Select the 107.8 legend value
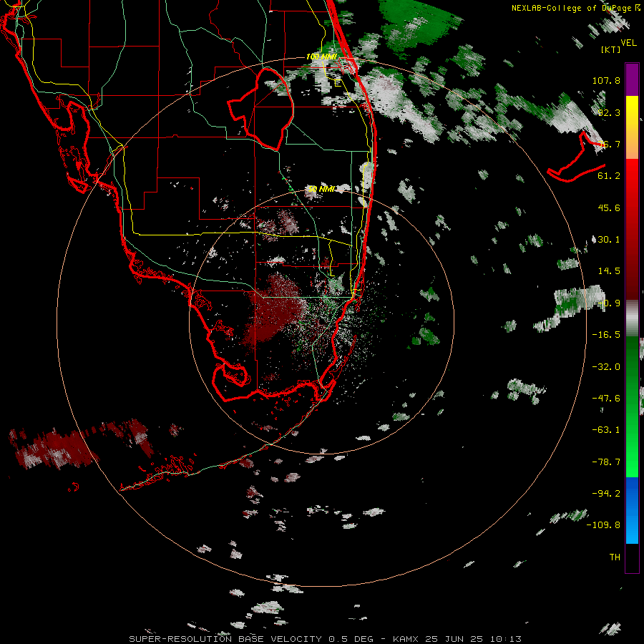Screen dimensions: 644x644 click(x=606, y=80)
